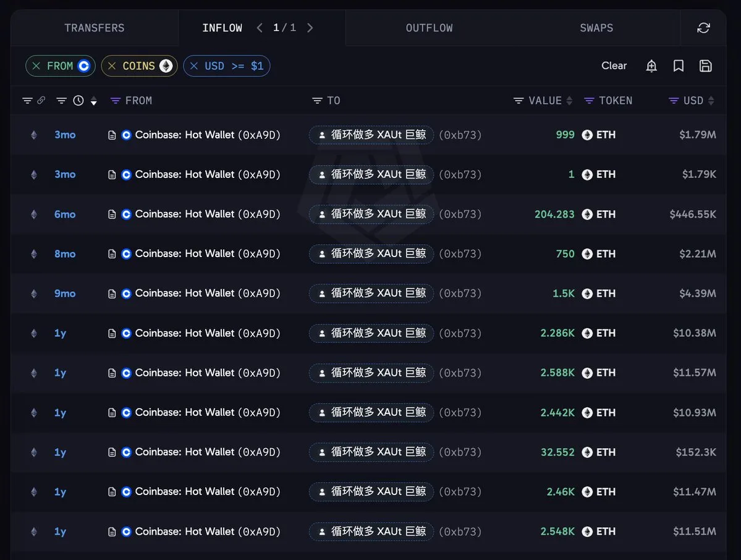Click the 0xb73 address in the 1 ETH row
The height and width of the screenshot is (560, 741).
pos(460,174)
